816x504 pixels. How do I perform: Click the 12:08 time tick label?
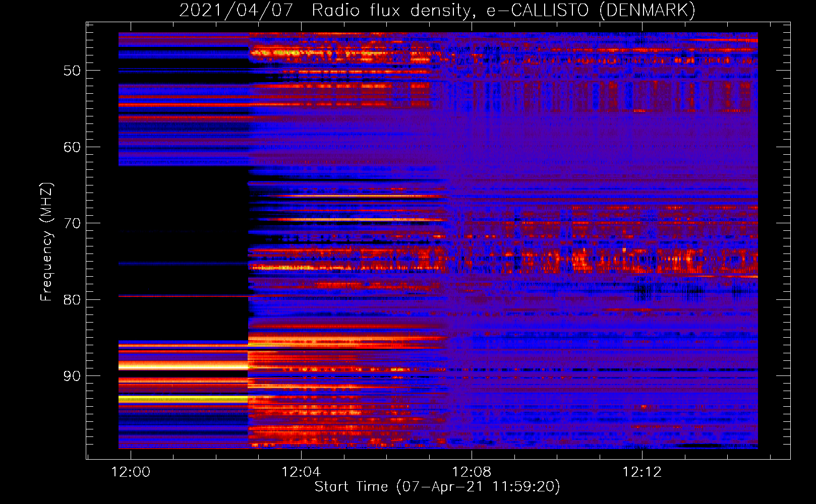472,472
